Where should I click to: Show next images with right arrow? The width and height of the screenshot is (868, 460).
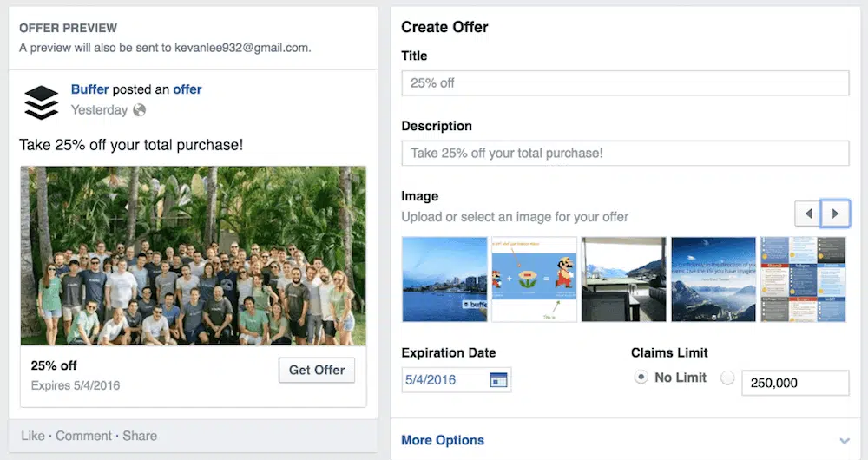(x=835, y=214)
